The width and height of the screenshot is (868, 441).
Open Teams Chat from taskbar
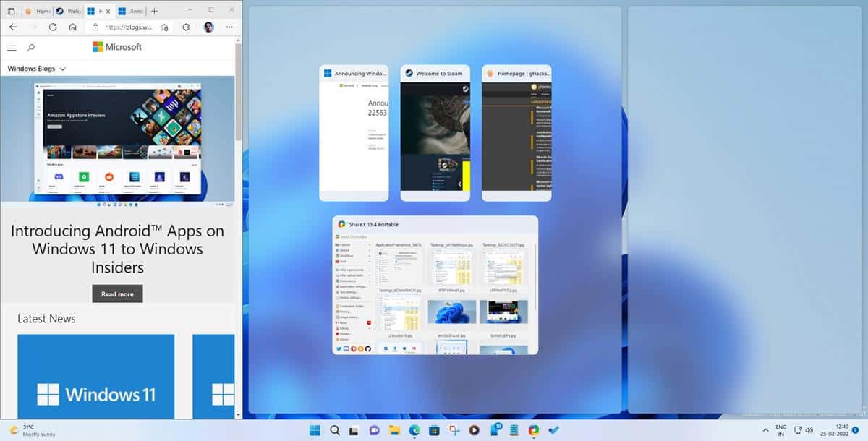tap(375, 430)
